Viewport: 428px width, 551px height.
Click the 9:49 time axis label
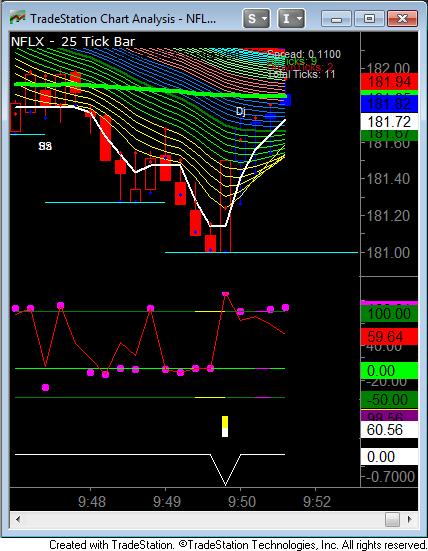pos(167,502)
